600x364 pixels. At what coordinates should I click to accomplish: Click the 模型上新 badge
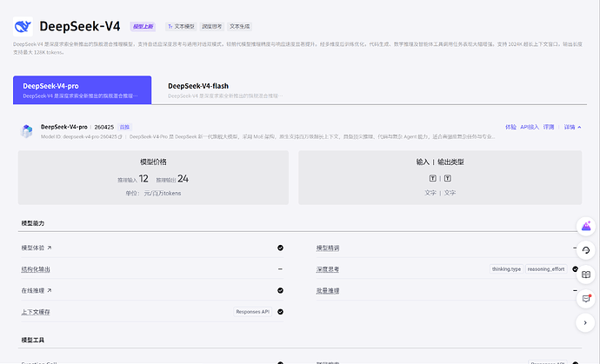pos(143,26)
